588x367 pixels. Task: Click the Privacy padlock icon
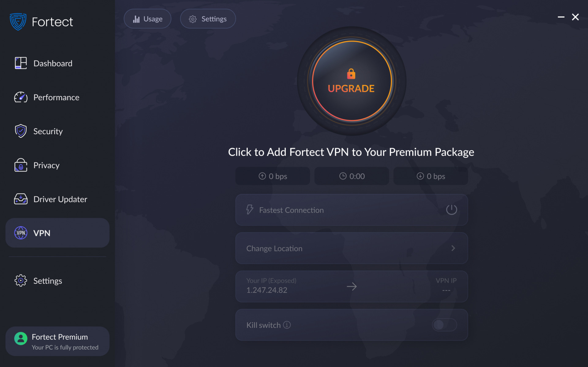point(21,165)
